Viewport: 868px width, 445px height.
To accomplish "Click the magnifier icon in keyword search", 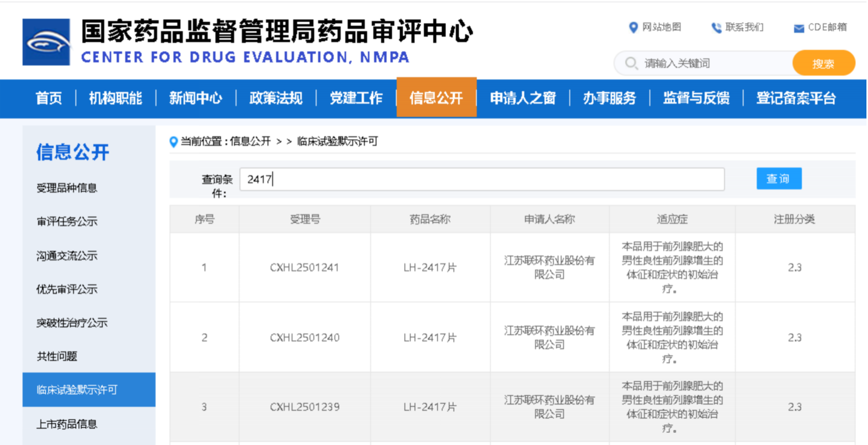I will tap(631, 63).
